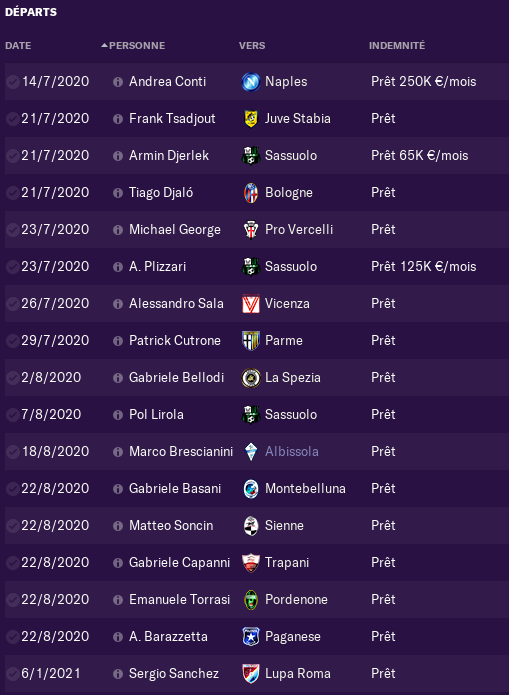Viewport: 510px width, 695px height.
Task: Toggle checkmark on Gabriele Bellodi row
Action: point(13,378)
